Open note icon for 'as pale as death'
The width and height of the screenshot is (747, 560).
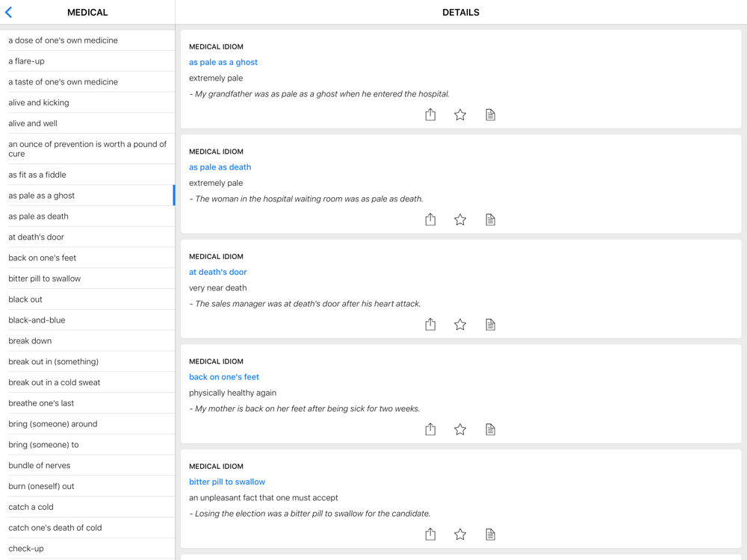coord(490,220)
